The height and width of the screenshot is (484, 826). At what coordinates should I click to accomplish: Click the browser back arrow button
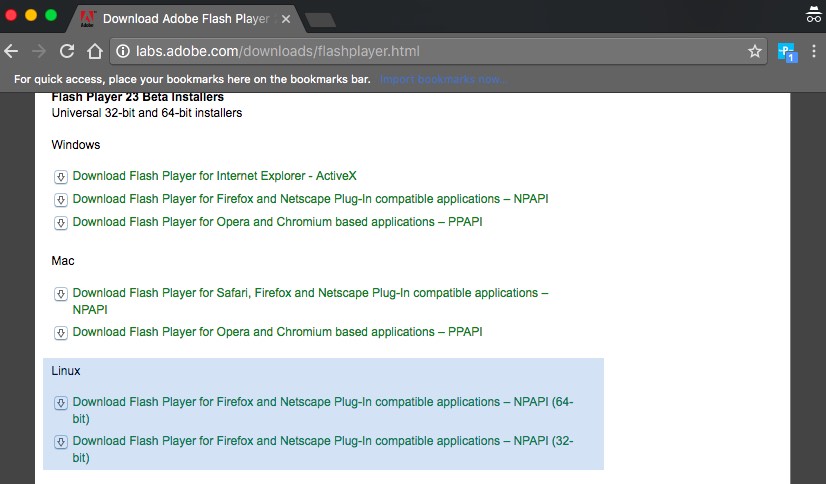point(12,51)
